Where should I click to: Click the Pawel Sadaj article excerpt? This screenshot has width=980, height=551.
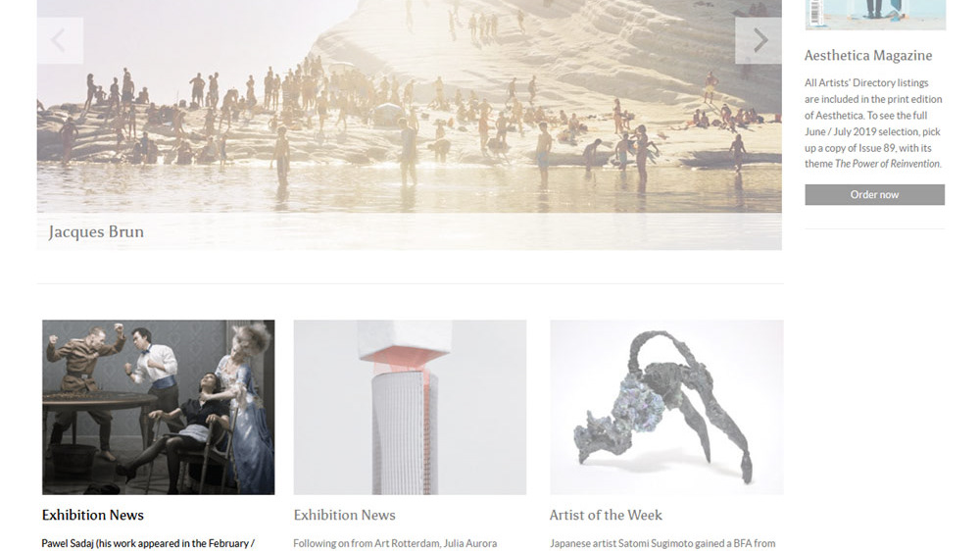[x=148, y=543]
